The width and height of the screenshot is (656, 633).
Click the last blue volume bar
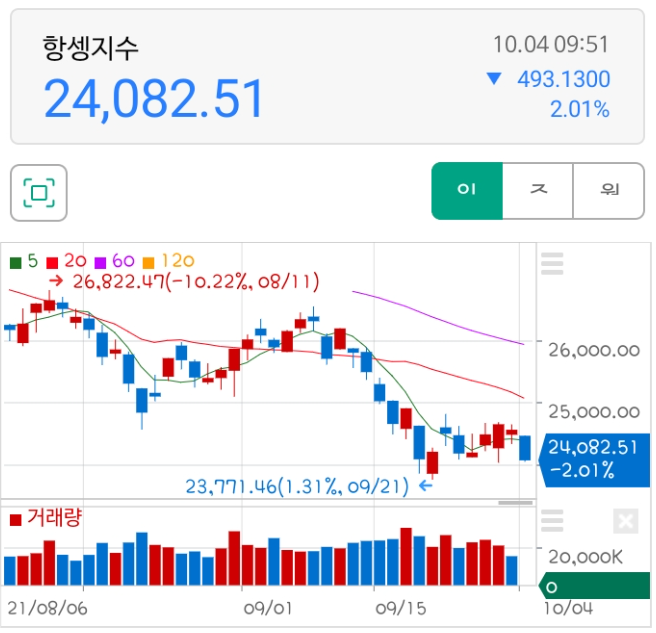(x=512, y=570)
